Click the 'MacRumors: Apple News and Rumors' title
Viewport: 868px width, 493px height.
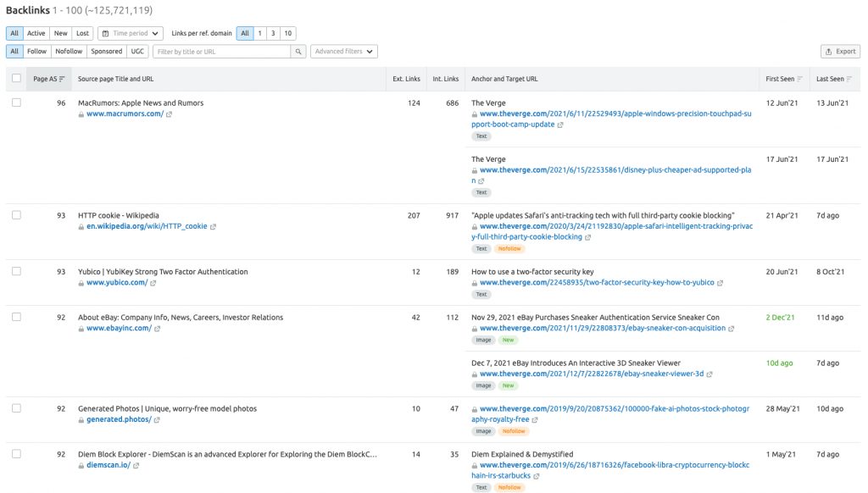tap(141, 102)
